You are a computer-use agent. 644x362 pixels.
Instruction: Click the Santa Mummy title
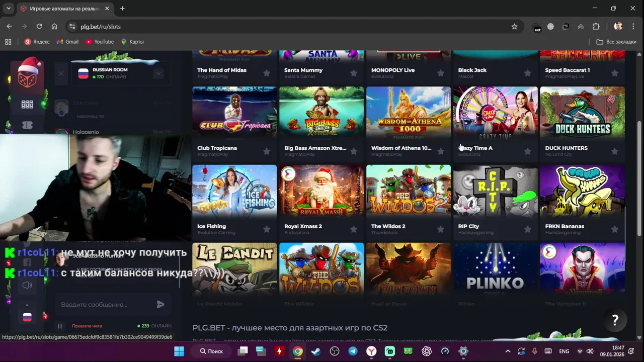(x=303, y=70)
